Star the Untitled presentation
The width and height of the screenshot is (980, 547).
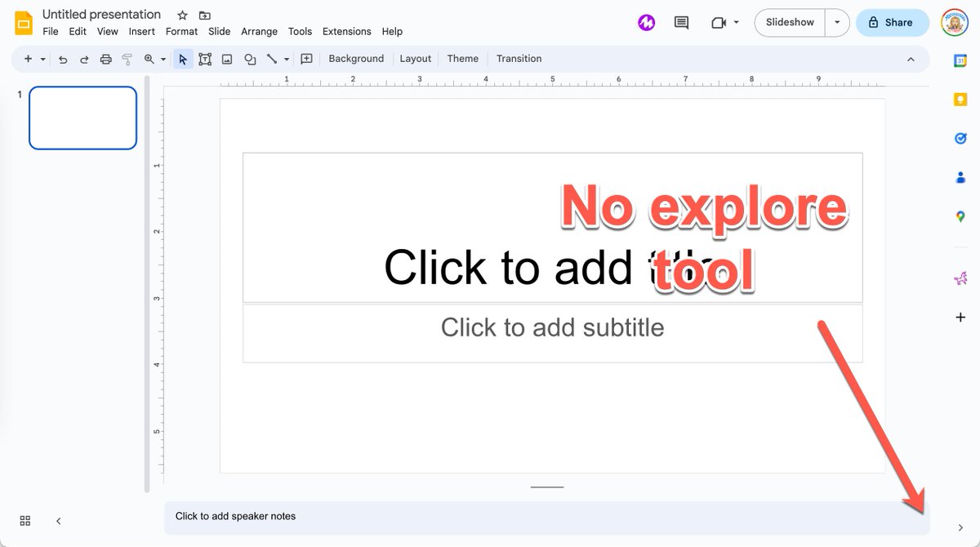click(182, 16)
